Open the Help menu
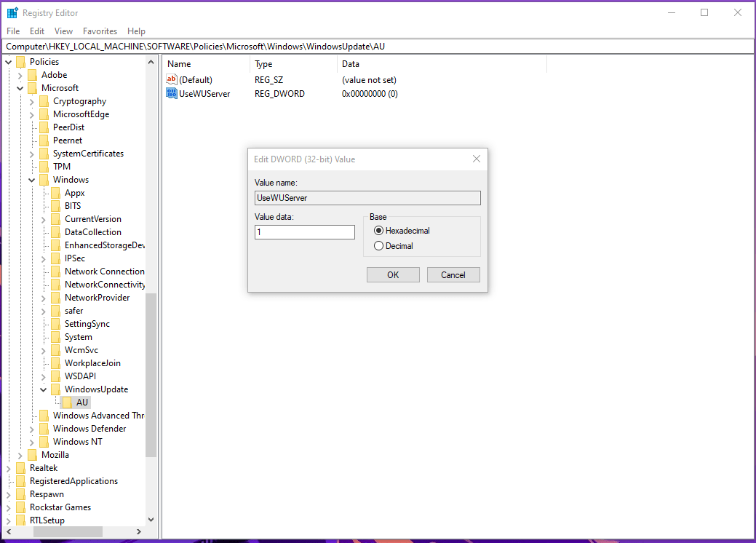This screenshot has height=543, width=756. coord(137,31)
